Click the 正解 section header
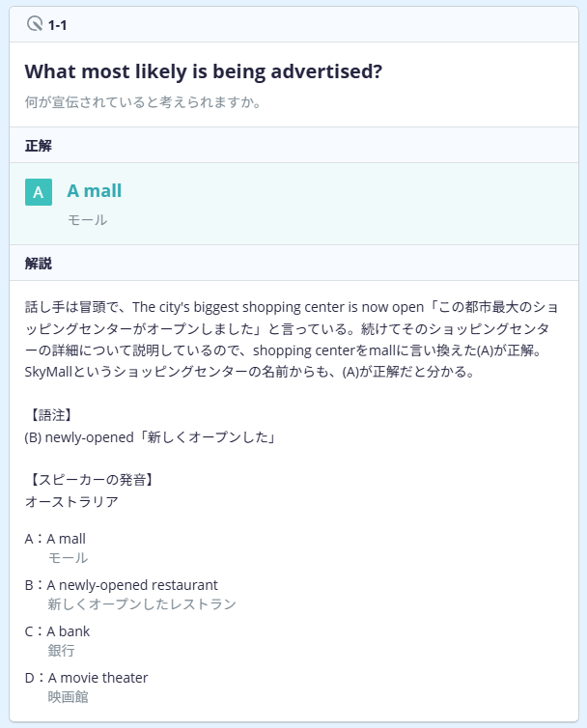This screenshot has height=728, width=587. tap(39, 146)
